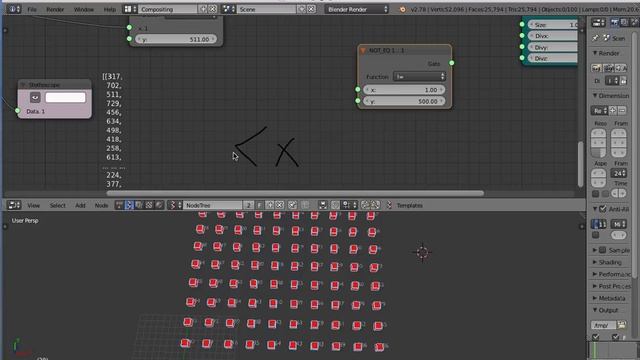Screen dimensions: 640x360
Task: Click the Render image button
Action: [596, 68]
